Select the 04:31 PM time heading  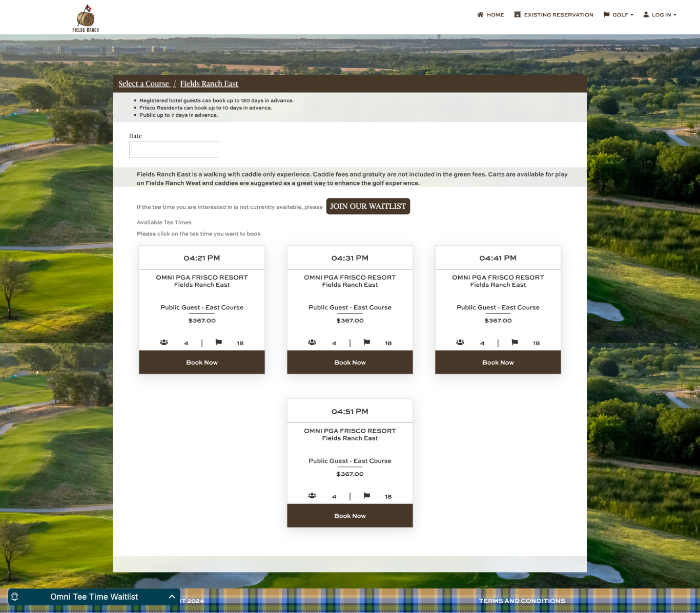coord(350,258)
